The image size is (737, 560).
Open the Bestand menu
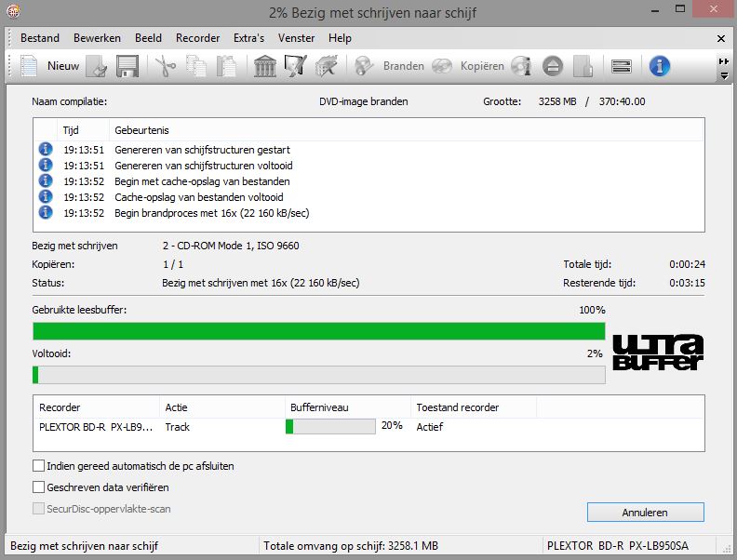pos(40,38)
